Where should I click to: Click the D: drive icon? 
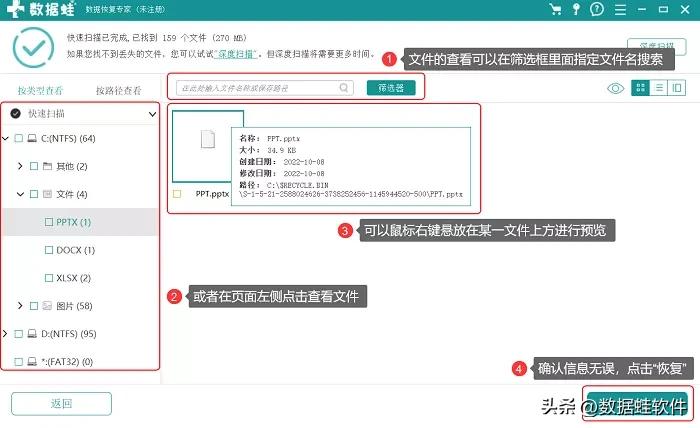(32, 333)
